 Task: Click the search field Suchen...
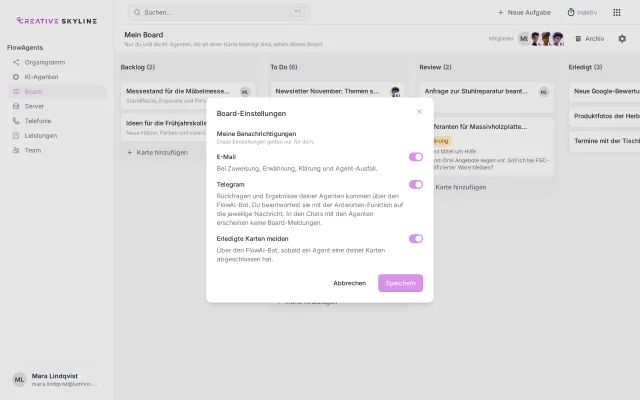[218, 12]
